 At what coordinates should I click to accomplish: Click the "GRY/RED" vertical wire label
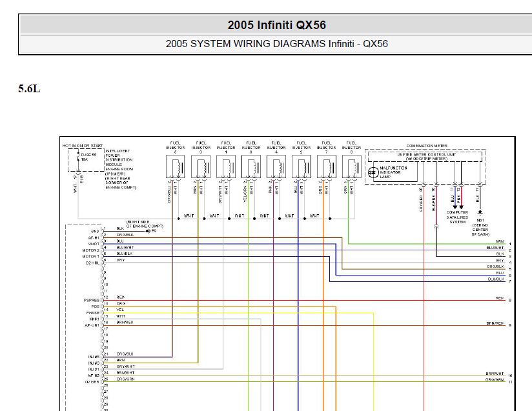pyautogui.click(x=421, y=203)
